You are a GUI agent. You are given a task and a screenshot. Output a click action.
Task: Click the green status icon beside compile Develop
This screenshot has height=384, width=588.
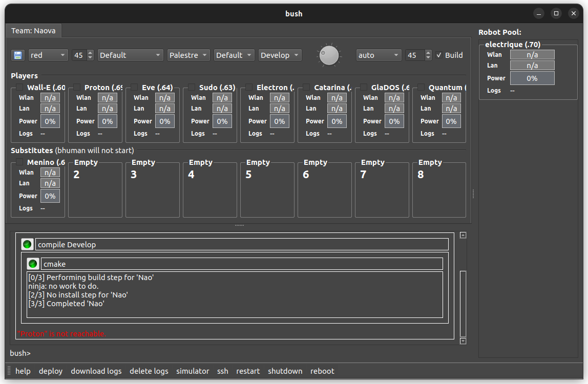point(28,244)
